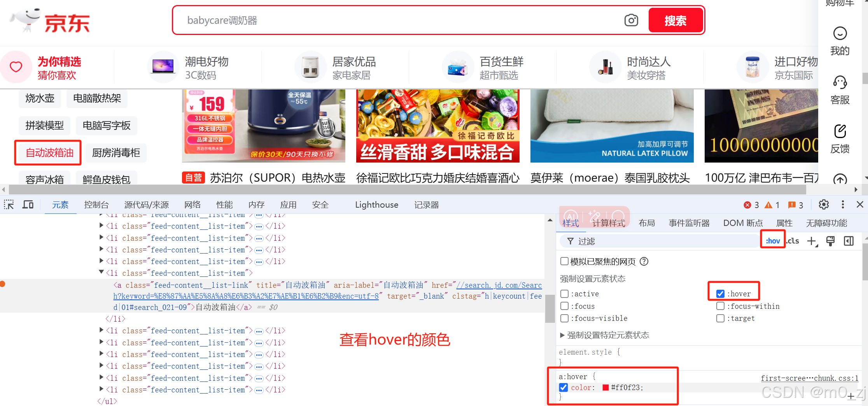Screen dimensions: 868x406
Task: Uncheck the :hover forced state
Action: click(721, 294)
